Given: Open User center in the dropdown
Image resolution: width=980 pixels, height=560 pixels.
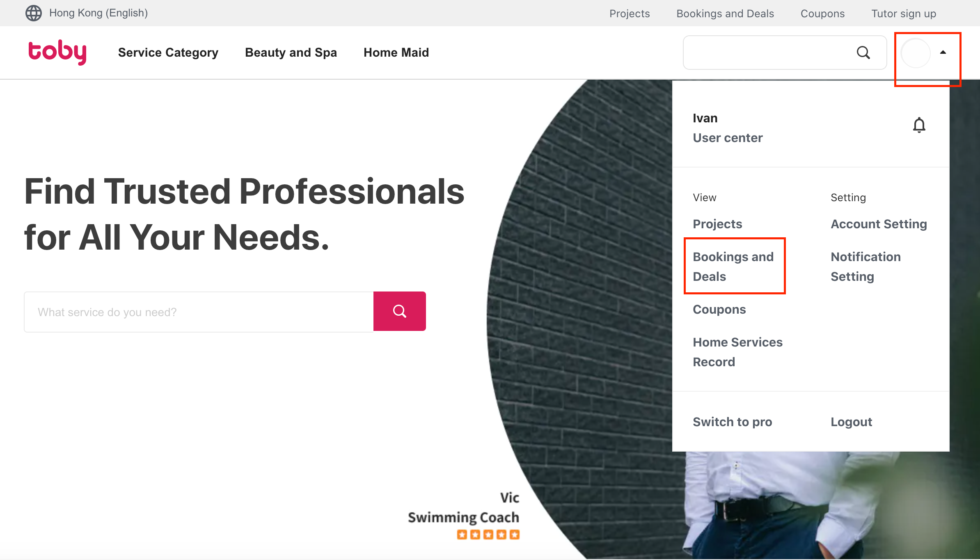Looking at the screenshot, I should [728, 138].
